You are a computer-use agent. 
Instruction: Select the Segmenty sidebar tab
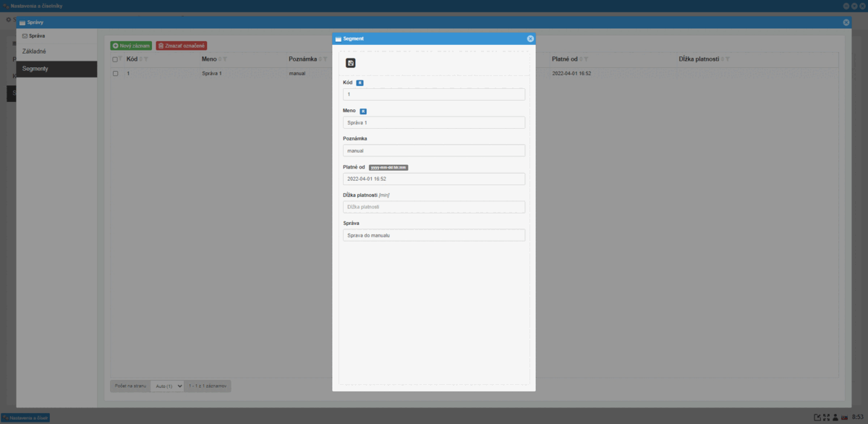[56, 69]
